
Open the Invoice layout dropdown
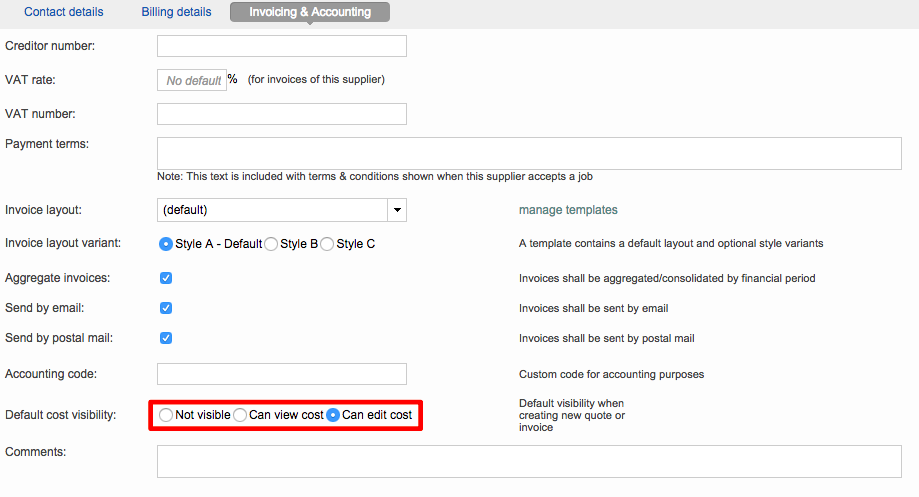coord(272,210)
